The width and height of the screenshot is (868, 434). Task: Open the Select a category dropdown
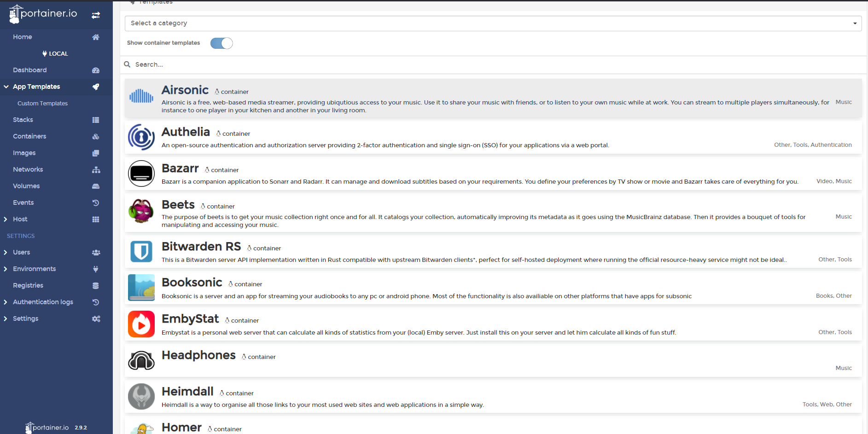pos(493,23)
